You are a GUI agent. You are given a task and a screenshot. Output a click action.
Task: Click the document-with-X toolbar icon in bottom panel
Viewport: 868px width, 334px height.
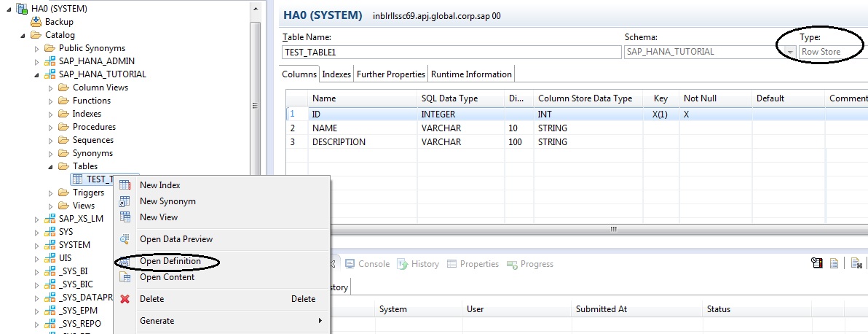(856, 263)
